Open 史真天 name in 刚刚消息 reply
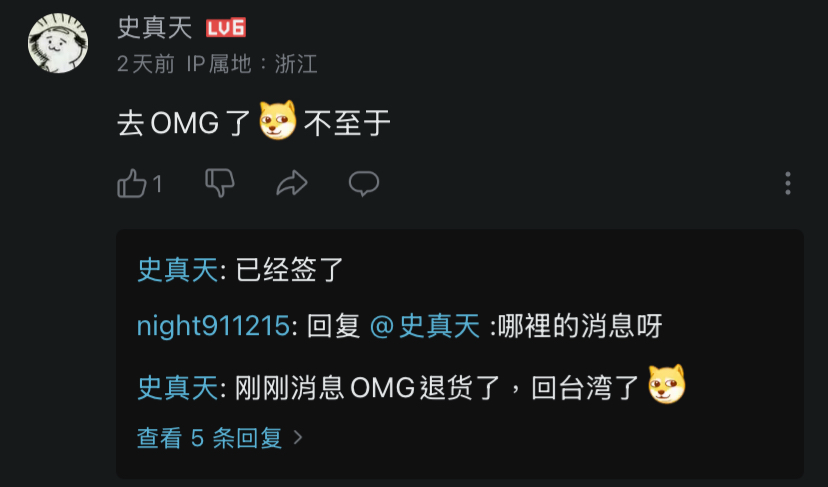 point(177,388)
